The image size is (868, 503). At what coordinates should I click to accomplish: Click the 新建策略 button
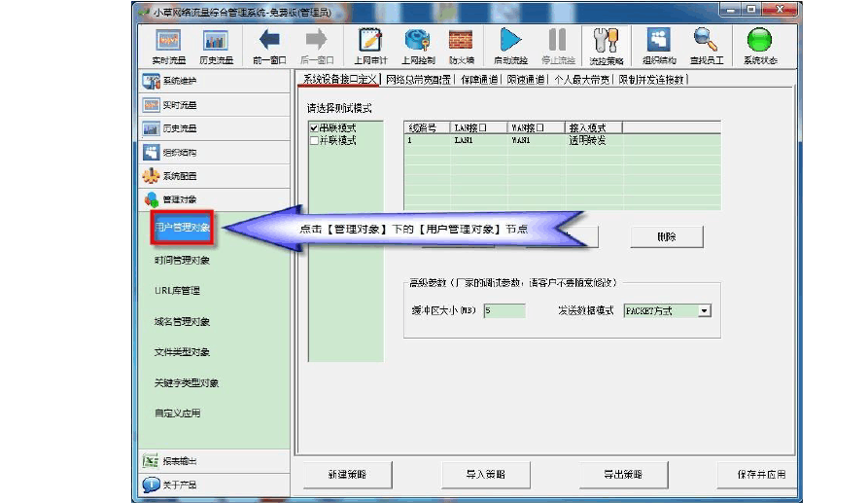click(348, 475)
